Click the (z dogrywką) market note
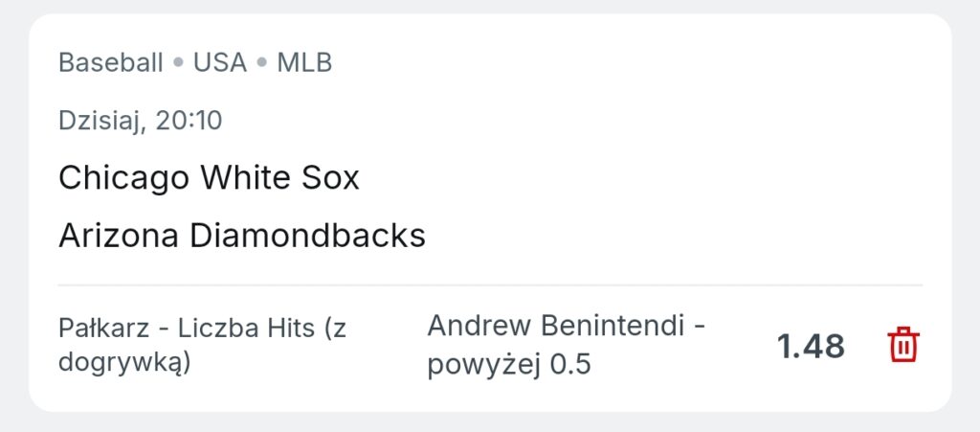 pos(203,346)
